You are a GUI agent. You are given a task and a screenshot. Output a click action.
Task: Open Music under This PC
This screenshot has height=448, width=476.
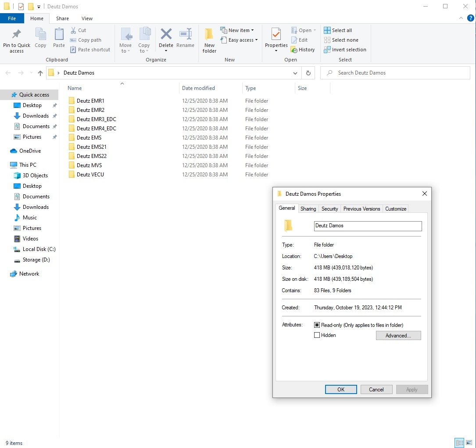coord(29,218)
